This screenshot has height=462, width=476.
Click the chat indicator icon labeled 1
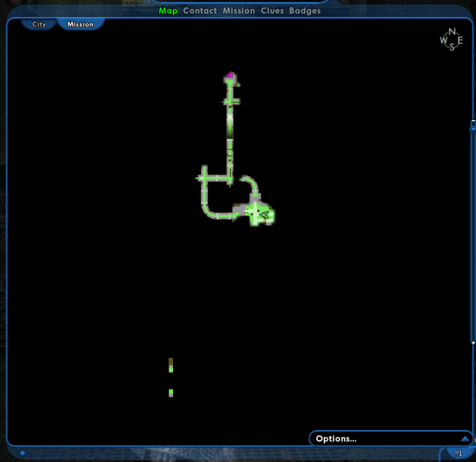458,454
